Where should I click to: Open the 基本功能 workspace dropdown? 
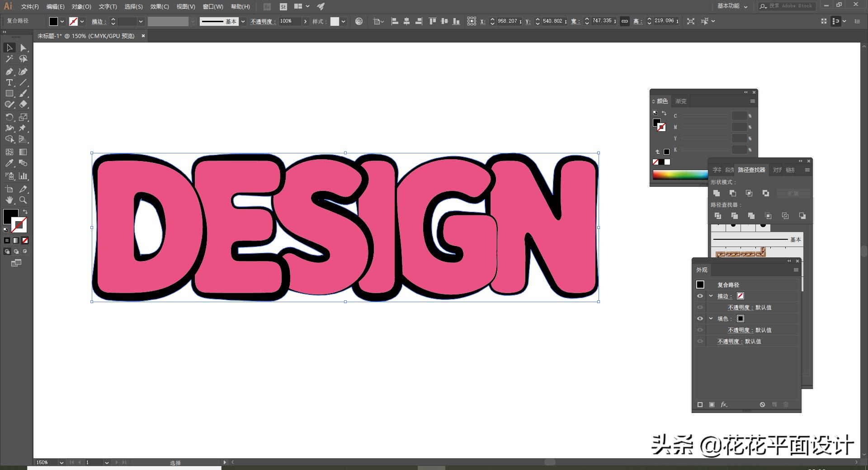(x=732, y=6)
